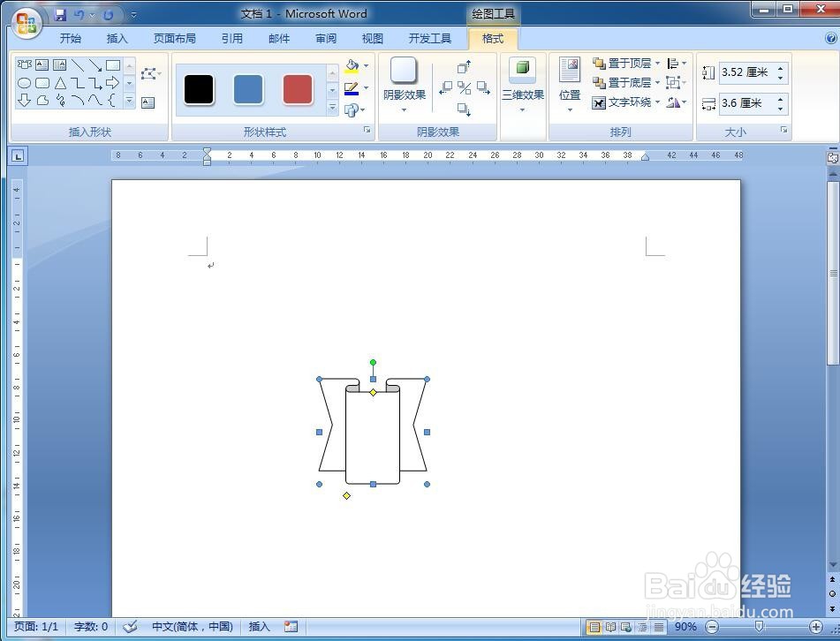The height and width of the screenshot is (641, 840).
Task: Select the scribble shape tool
Action: [x=60, y=100]
